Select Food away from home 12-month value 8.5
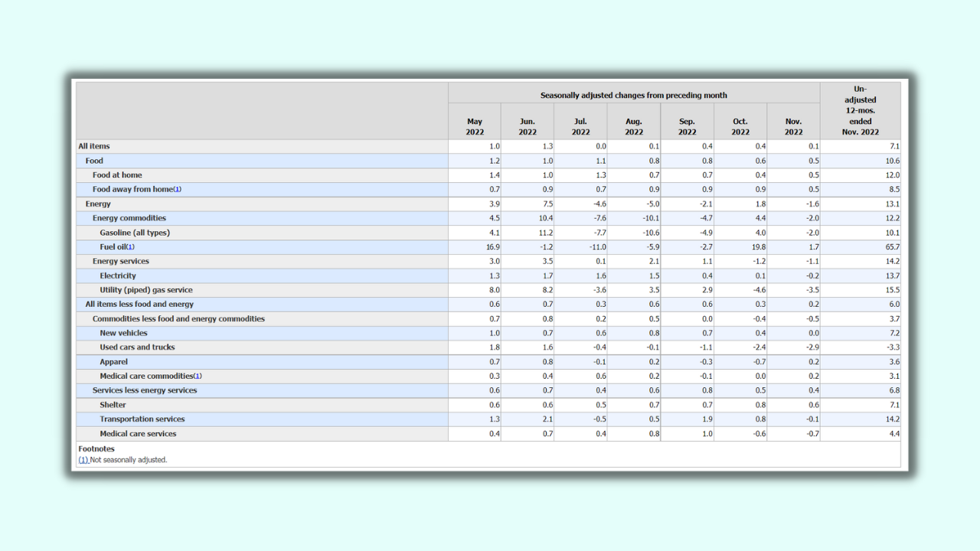This screenshot has height=551, width=980. pyautogui.click(x=894, y=190)
